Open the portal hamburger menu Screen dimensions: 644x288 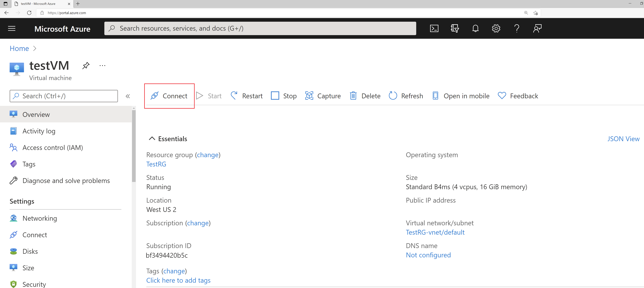coord(12,29)
